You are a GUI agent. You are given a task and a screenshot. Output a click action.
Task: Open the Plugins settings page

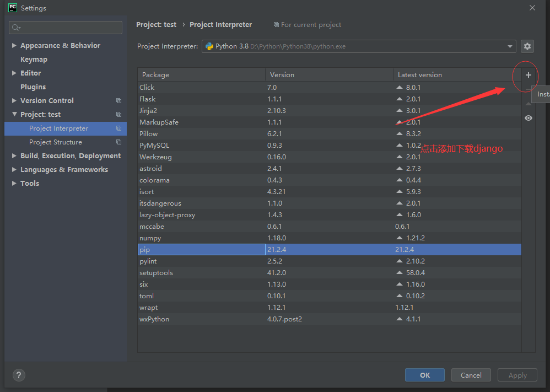tap(33, 87)
